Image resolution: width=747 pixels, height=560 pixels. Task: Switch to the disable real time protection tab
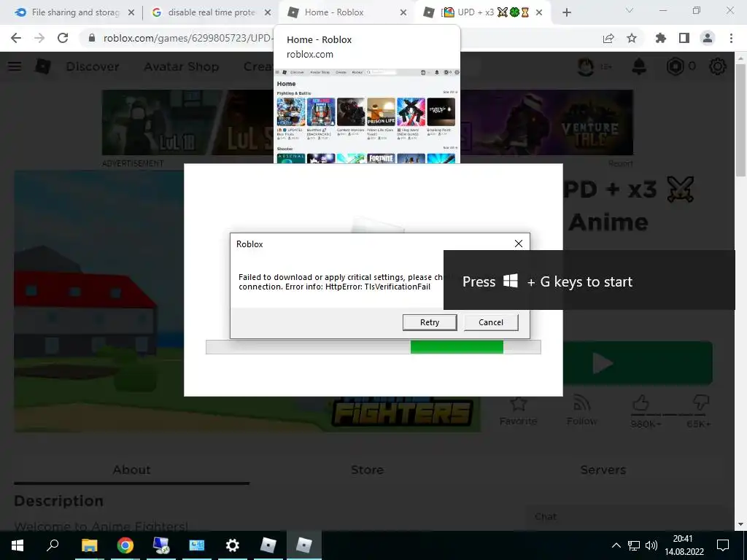pos(212,12)
